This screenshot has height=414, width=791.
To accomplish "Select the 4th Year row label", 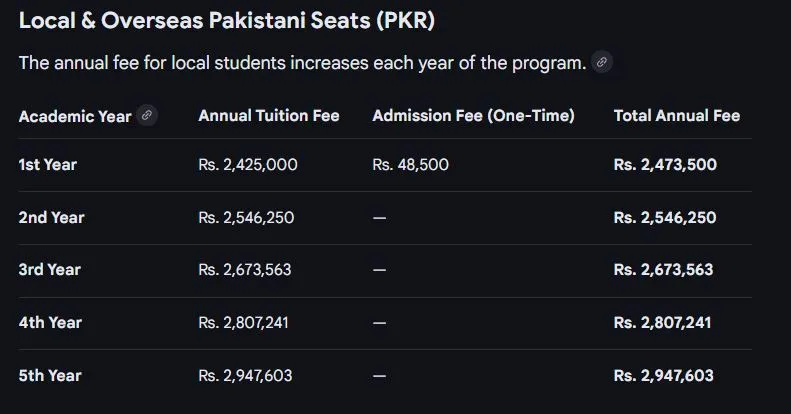I will pyautogui.click(x=50, y=323).
